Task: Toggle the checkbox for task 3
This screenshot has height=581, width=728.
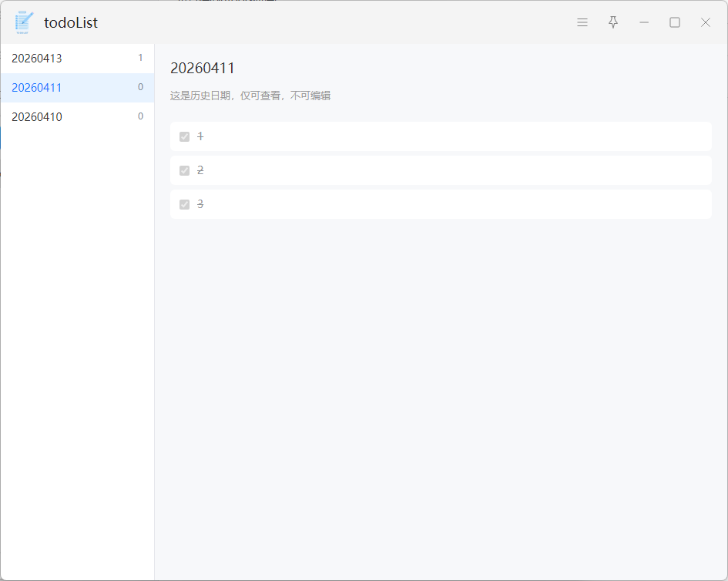Action: click(184, 204)
